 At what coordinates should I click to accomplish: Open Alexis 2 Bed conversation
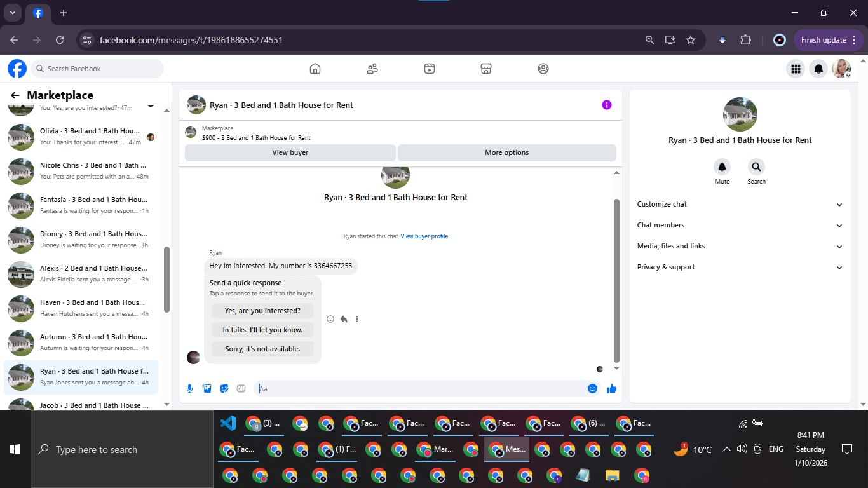(81, 274)
